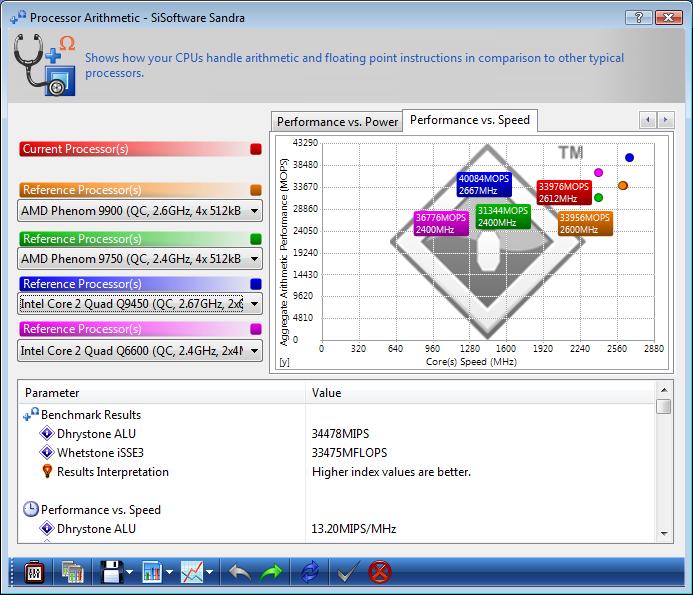Click the benchmark engine icon in bottom toolbar

coord(34,573)
